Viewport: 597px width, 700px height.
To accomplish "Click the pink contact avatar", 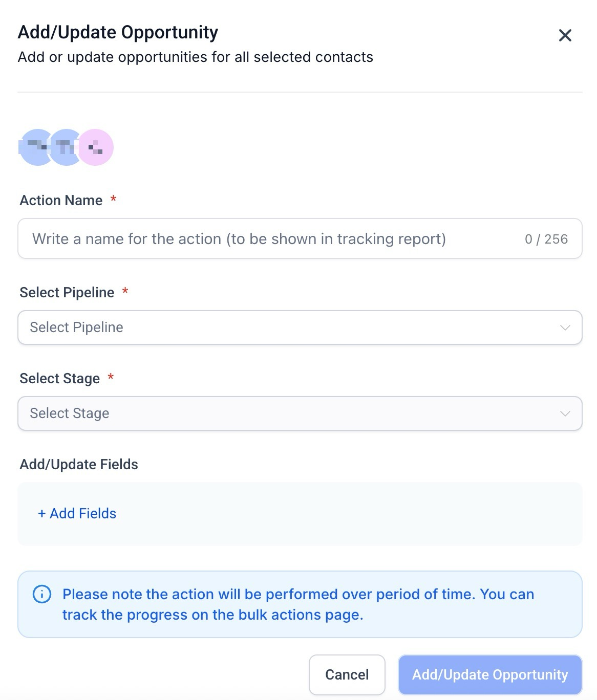I will tap(97, 147).
